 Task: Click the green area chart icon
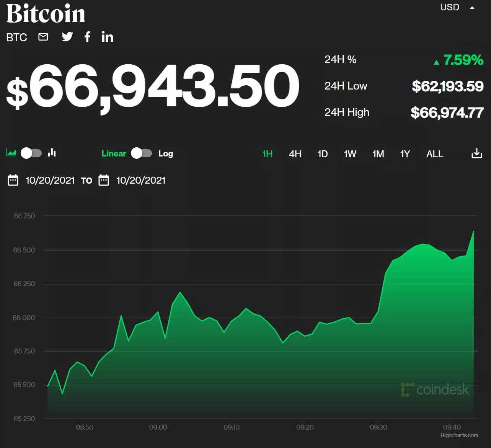11,153
